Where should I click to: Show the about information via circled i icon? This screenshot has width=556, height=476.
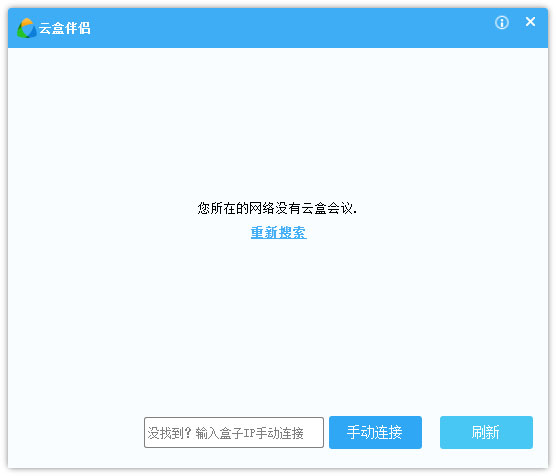(501, 23)
